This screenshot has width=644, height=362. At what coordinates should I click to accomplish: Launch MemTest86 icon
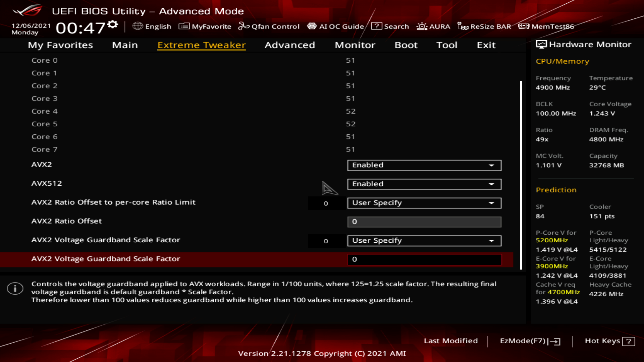524,26
